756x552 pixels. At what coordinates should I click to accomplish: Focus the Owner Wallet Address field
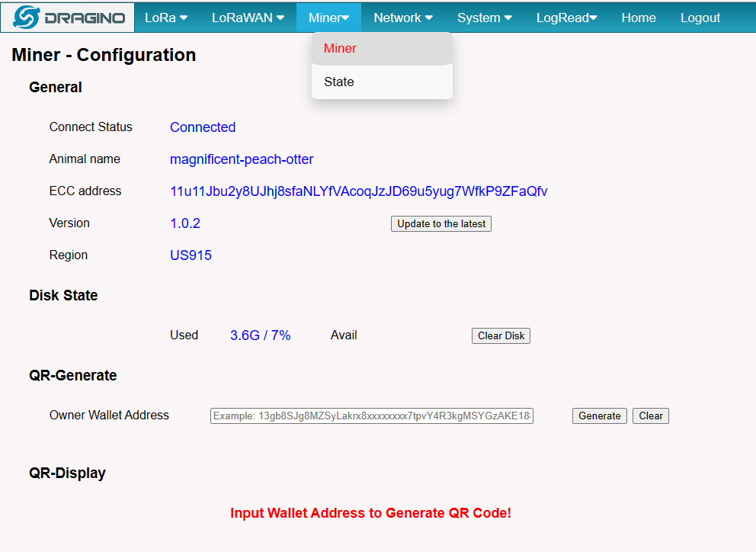click(372, 416)
